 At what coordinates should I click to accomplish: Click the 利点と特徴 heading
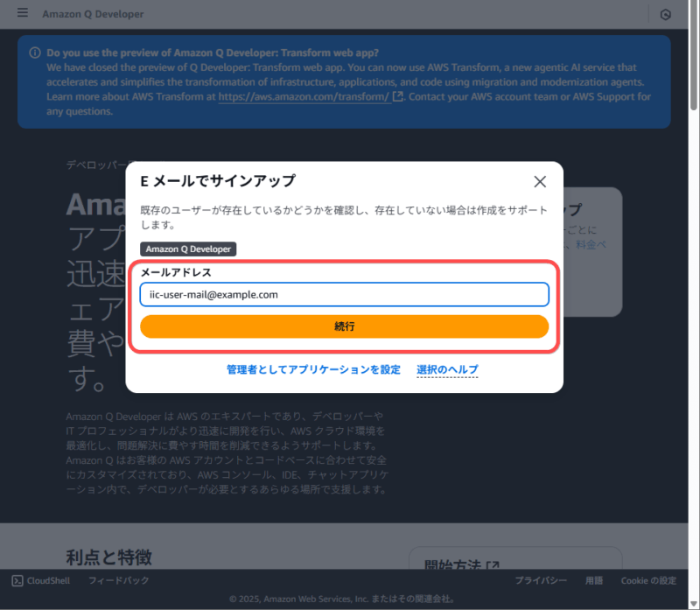click(108, 557)
